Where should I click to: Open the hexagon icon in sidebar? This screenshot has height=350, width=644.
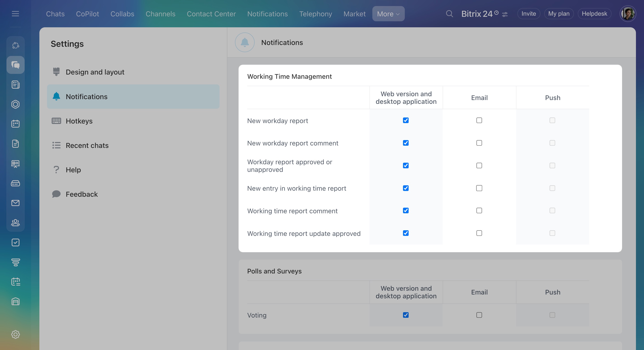(15, 104)
